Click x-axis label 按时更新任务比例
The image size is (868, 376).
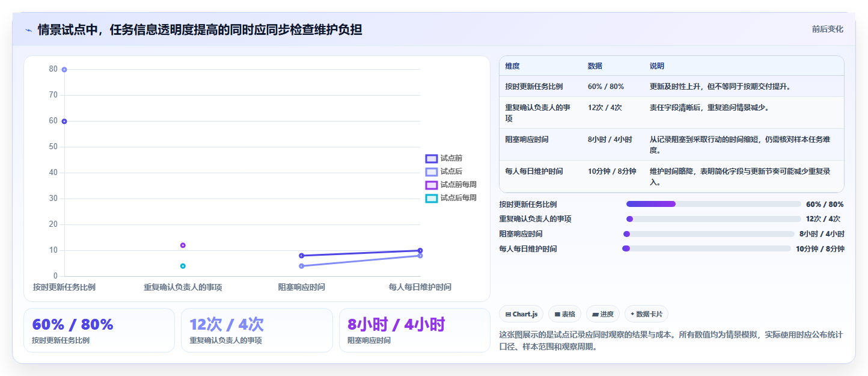tap(64, 288)
